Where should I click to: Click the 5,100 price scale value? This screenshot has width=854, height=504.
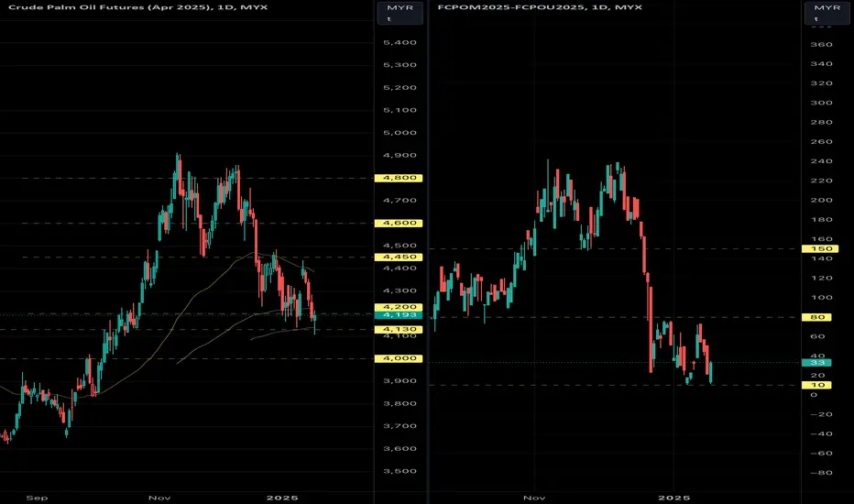click(400, 110)
